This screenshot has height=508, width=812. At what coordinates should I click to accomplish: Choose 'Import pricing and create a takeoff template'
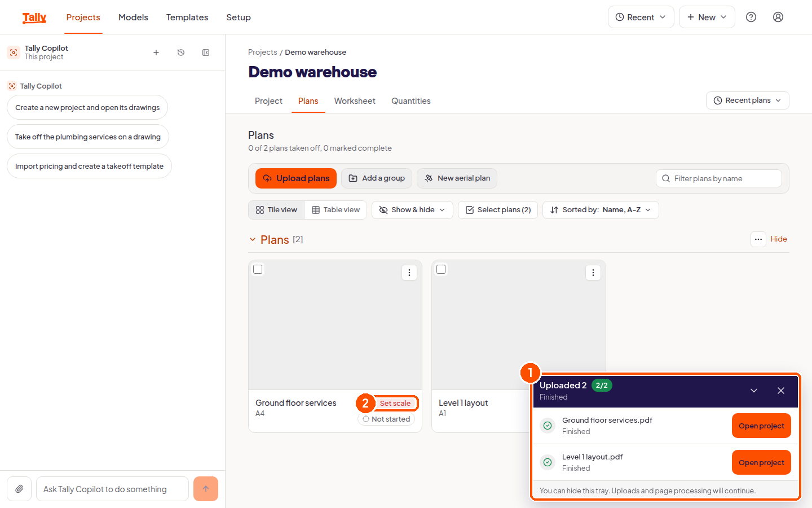coord(89,166)
